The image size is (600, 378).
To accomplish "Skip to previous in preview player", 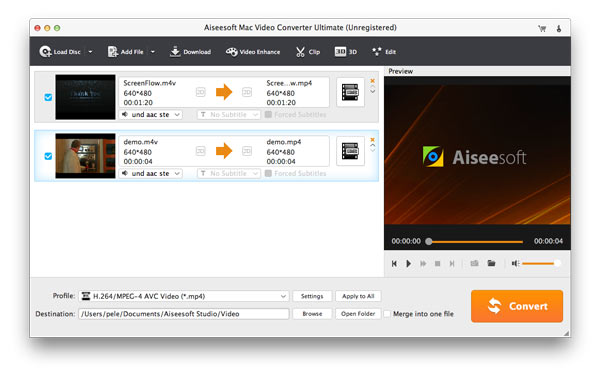I will click(394, 264).
